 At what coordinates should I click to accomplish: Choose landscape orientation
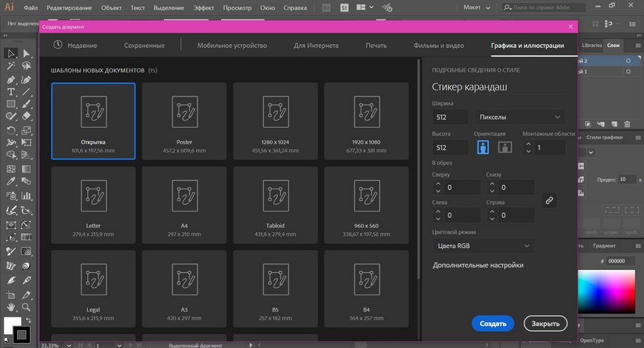click(x=504, y=147)
